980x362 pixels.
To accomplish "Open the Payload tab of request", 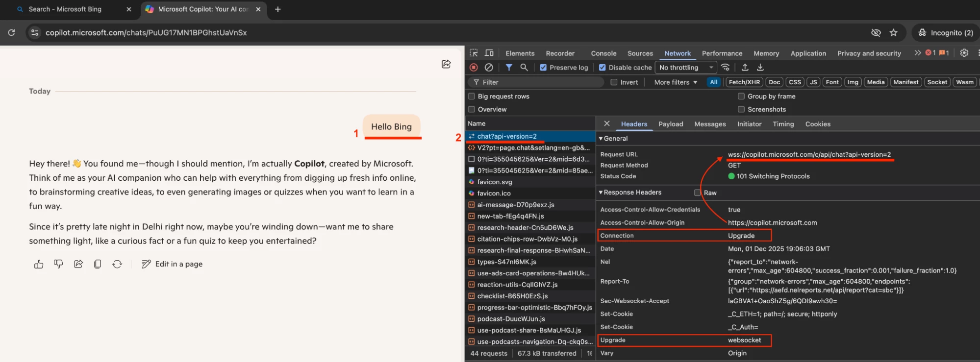I will [670, 124].
